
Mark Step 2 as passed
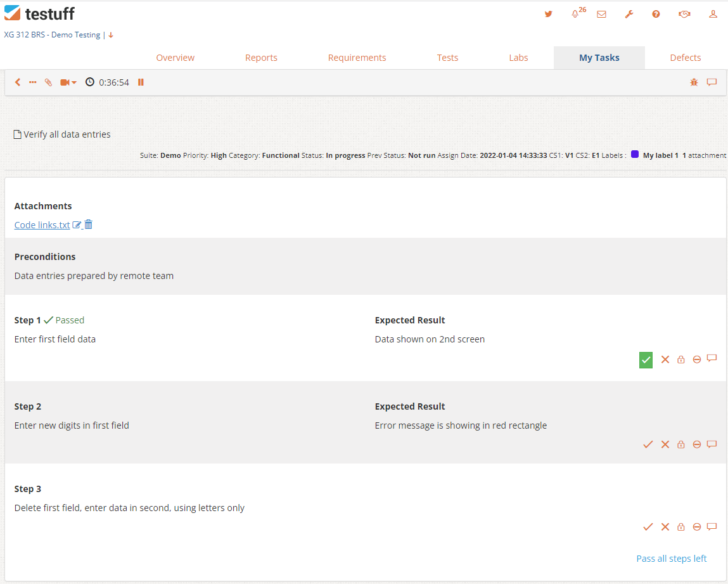[648, 444]
